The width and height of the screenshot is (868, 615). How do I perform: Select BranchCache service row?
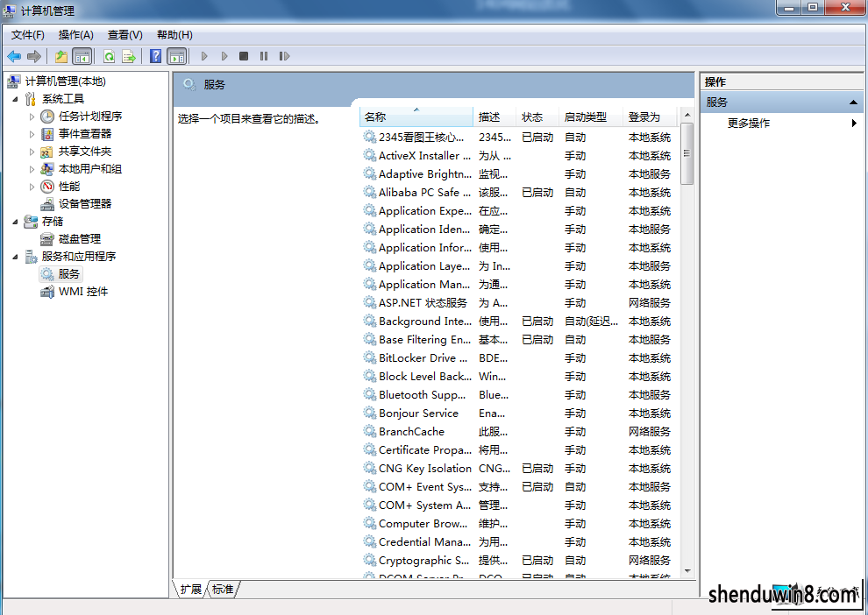pos(519,431)
